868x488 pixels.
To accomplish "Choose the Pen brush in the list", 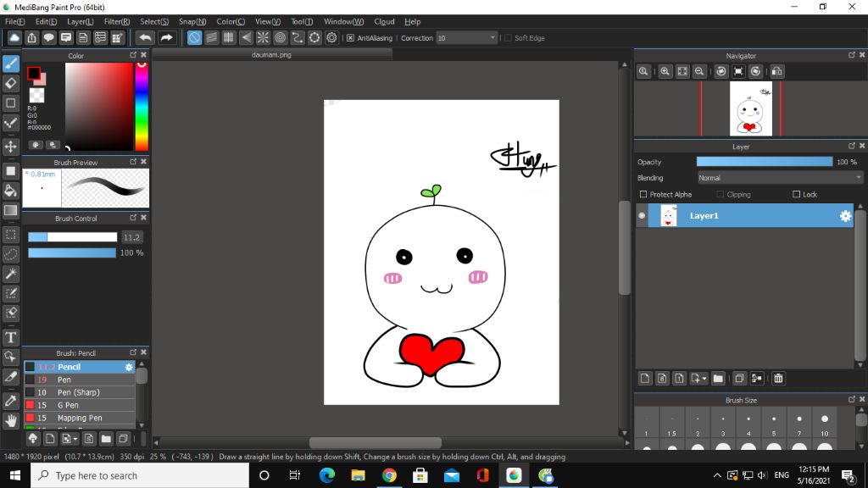I will coord(80,380).
